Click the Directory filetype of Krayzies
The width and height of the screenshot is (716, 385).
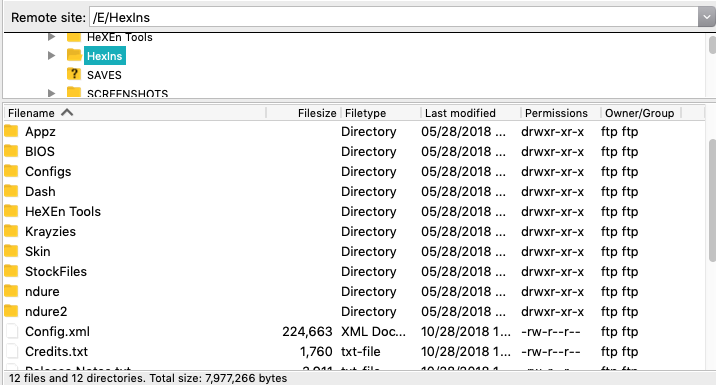point(369,232)
